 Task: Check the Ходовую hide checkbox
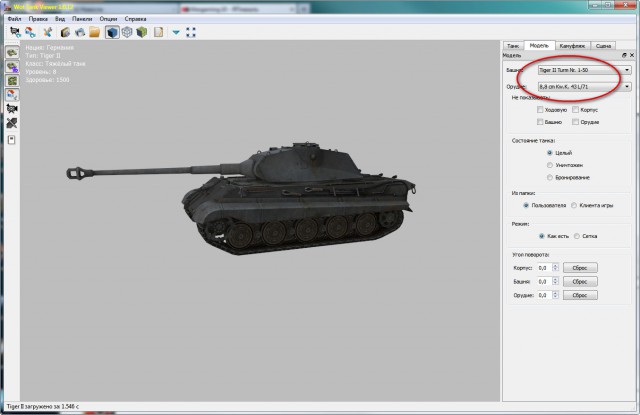[540, 110]
